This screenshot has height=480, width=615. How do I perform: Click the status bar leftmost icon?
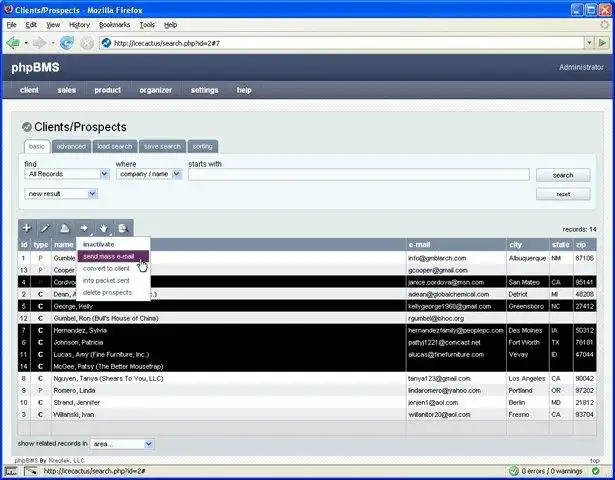pyautogui.click(x=11, y=471)
